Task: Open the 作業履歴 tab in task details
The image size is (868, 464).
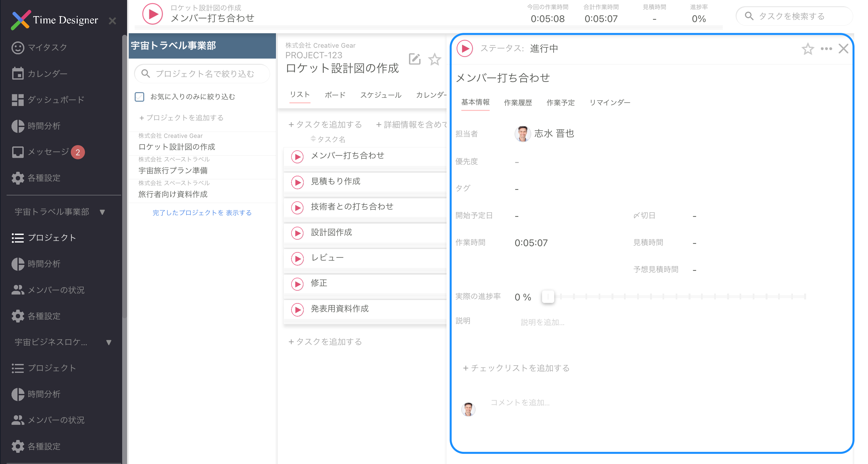Action: (518, 103)
